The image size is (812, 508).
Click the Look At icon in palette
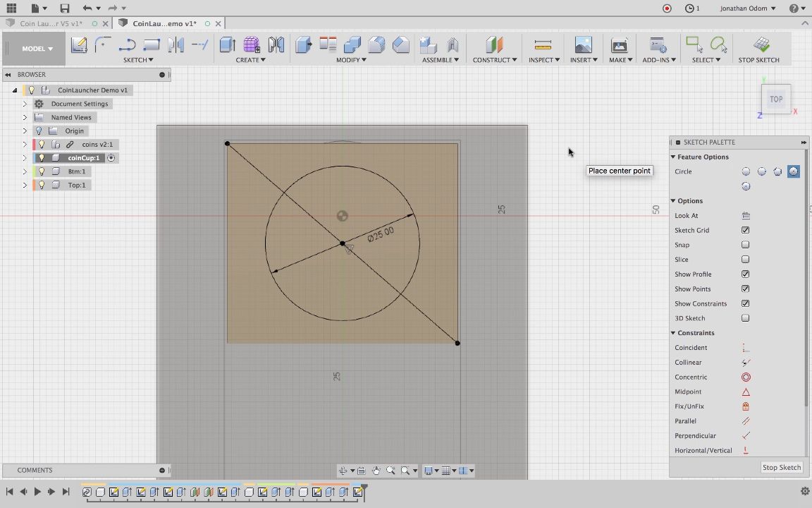coord(746,216)
